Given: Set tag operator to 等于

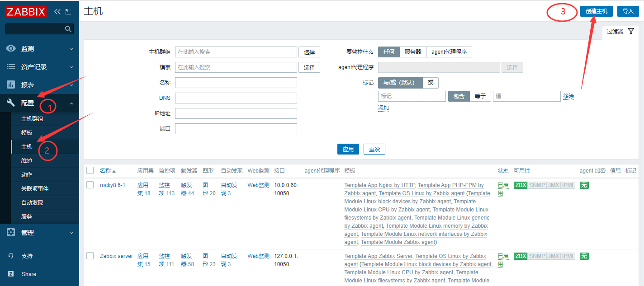Looking at the screenshot, I should click(480, 96).
